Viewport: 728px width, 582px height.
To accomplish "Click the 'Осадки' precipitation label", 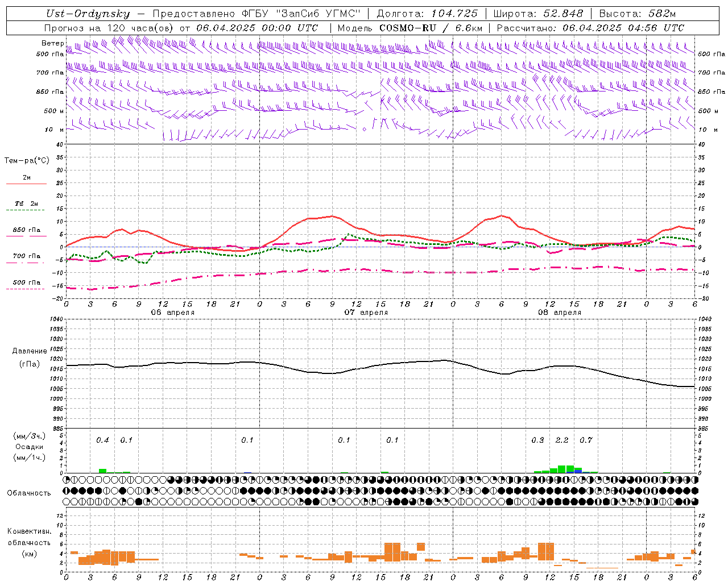I will (30, 447).
